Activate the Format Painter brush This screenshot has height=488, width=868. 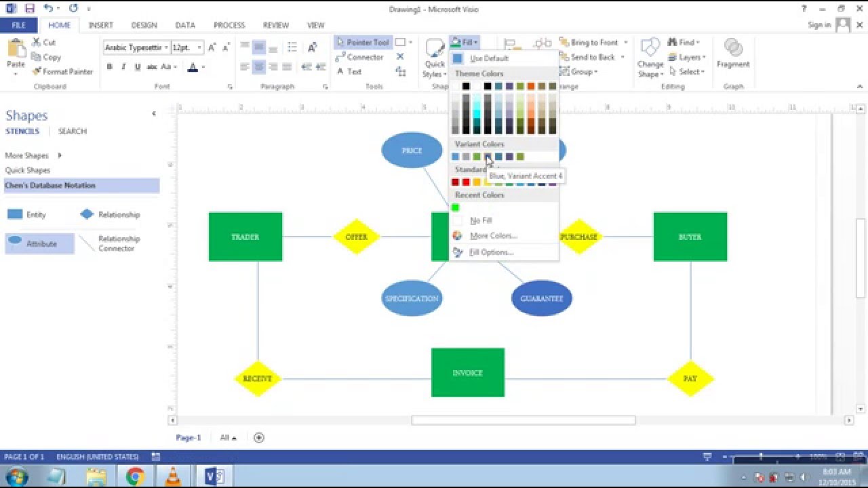click(62, 71)
